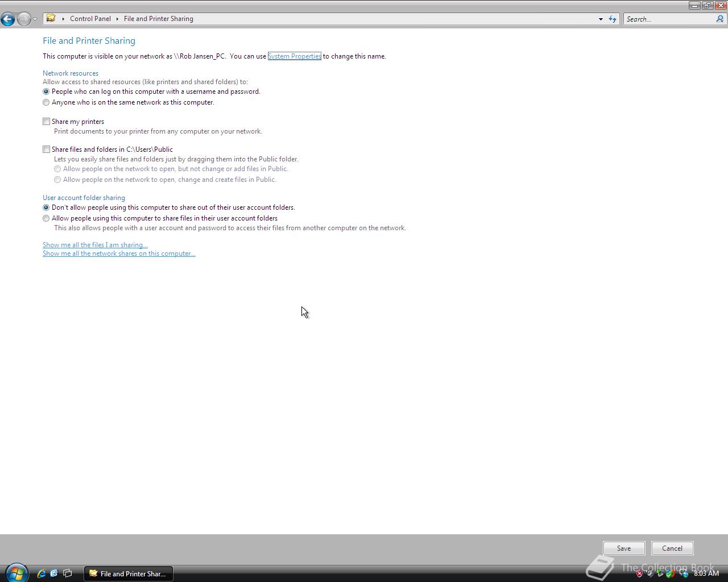Click File and Printer Sharing in the breadcrumb
The width and height of the screenshot is (728, 582).
point(159,19)
